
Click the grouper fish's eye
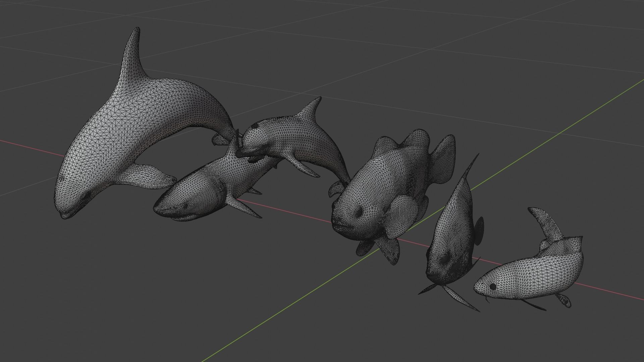pyautogui.click(x=359, y=212)
